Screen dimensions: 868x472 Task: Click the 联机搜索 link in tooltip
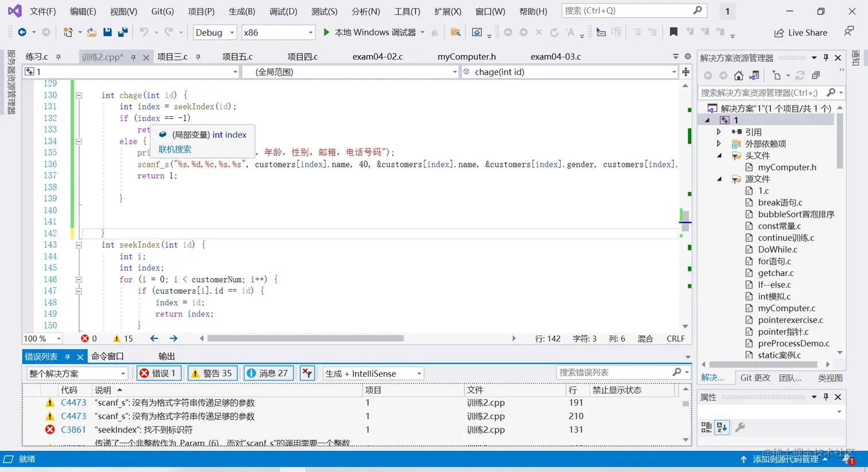coord(175,149)
